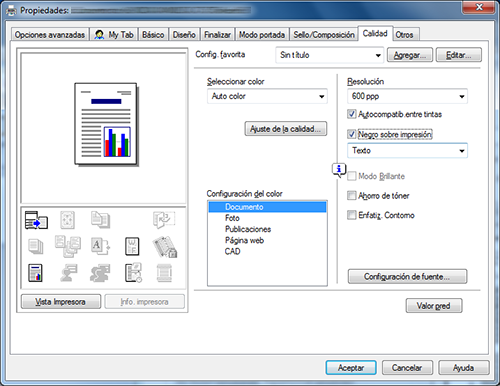
Task: Enable Enfatiz. Contorno option
Action: pos(351,215)
